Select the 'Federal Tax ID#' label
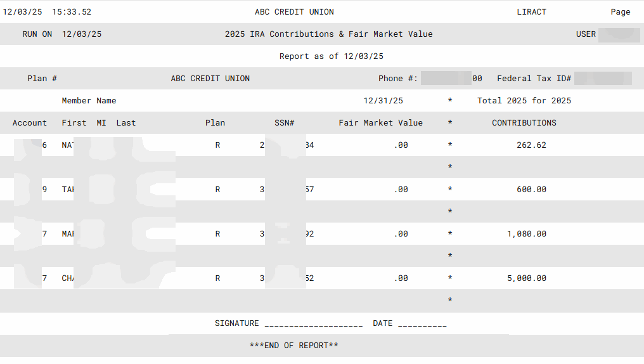This screenshot has height=364, width=644. (534, 79)
